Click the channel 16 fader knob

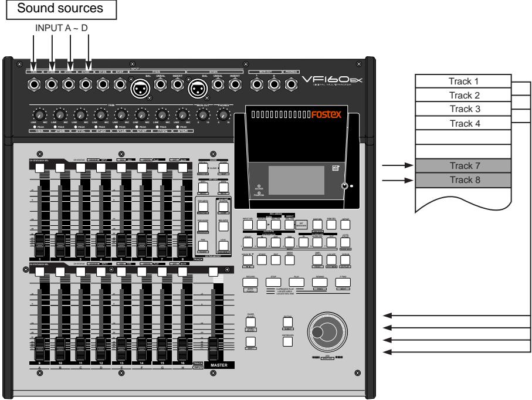[x=182, y=349]
